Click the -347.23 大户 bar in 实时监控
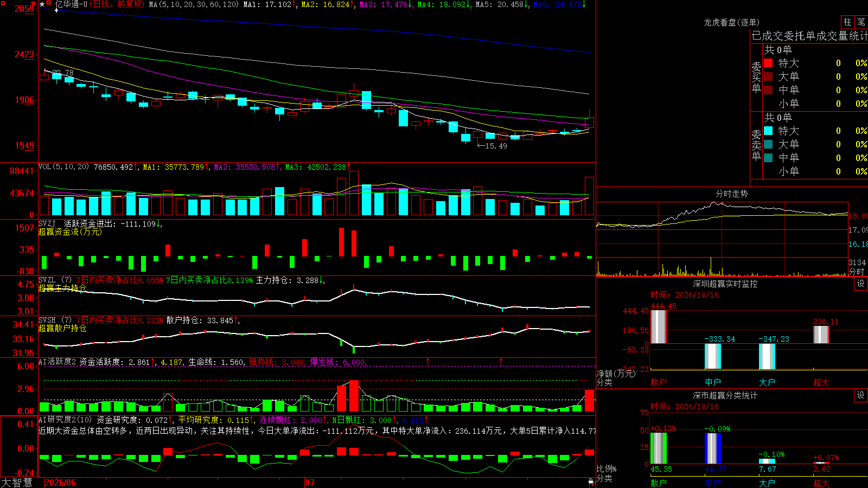 click(767, 356)
